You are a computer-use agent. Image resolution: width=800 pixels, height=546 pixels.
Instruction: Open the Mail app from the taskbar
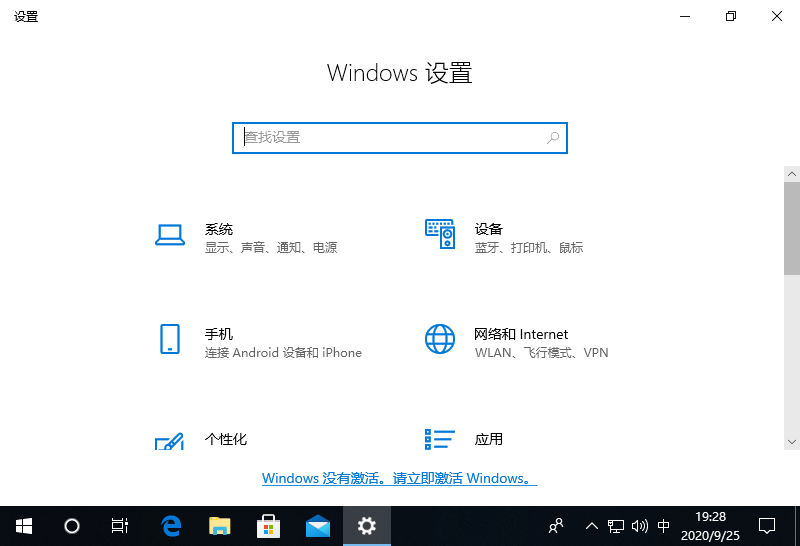pyautogui.click(x=317, y=526)
